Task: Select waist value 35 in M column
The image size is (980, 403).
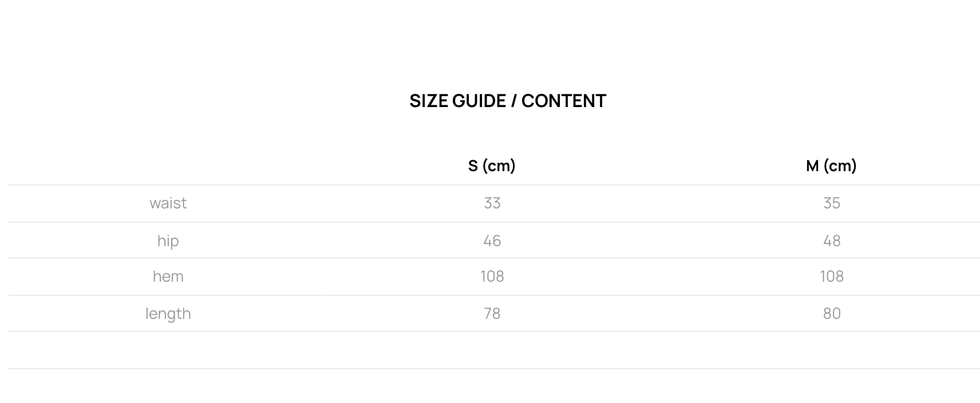Action: coord(831,203)
